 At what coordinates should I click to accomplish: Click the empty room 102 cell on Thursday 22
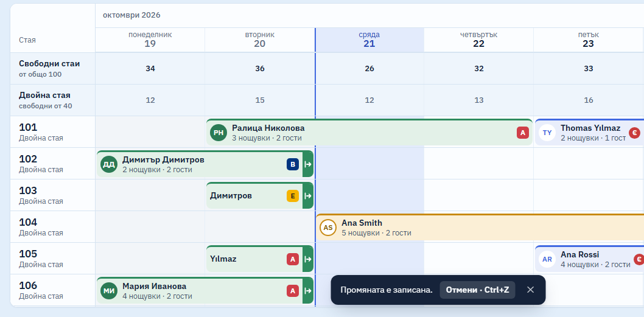(x=479, y=164)
